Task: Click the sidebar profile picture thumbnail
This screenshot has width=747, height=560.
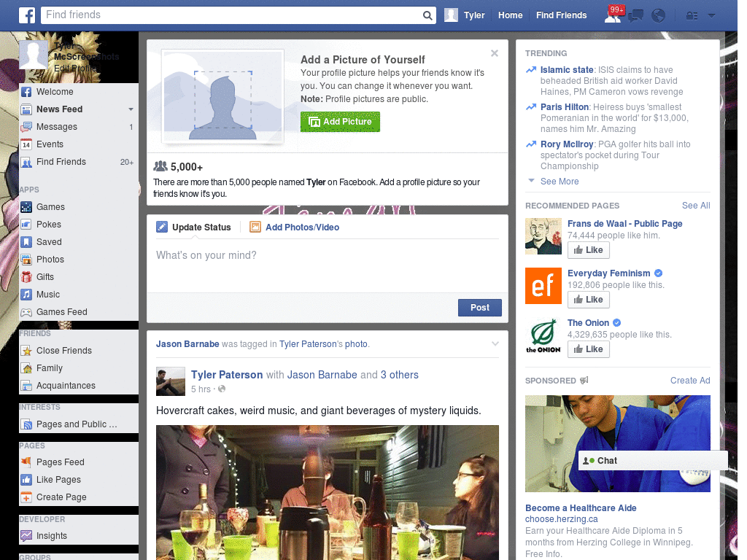Action: tap(34, 55)
